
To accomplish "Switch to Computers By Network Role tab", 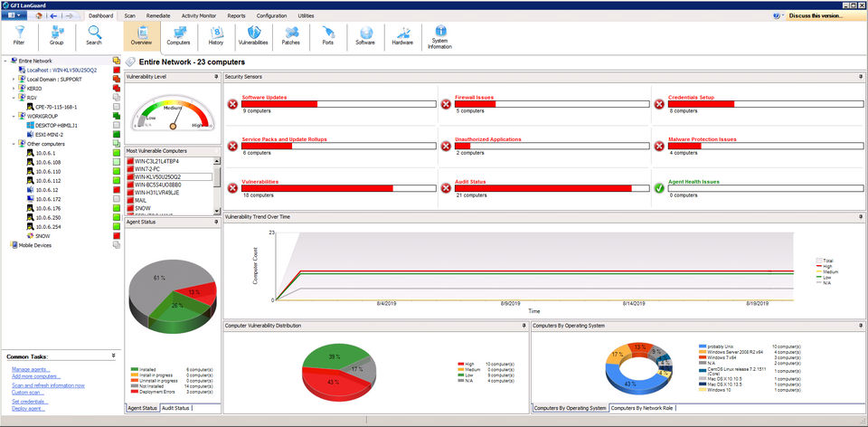I will point(643,408).
